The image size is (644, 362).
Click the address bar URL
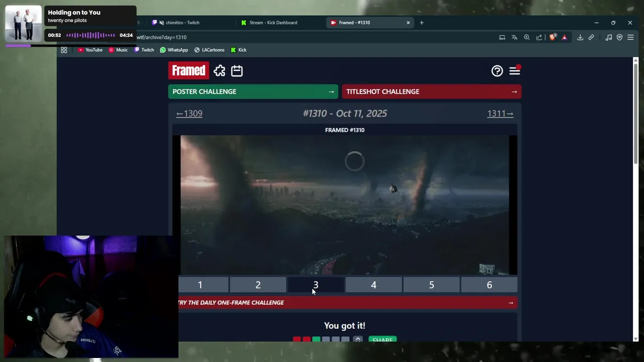162,37
